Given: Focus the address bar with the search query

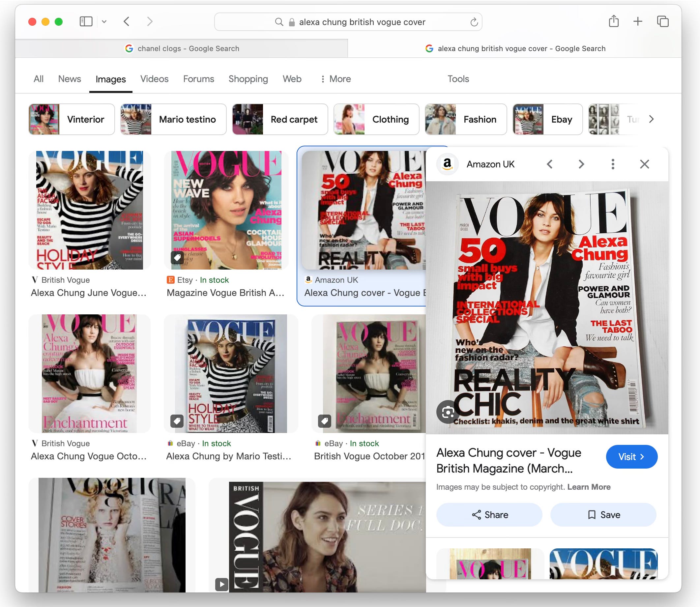Looking at the screenshot, I should (348, 22).
